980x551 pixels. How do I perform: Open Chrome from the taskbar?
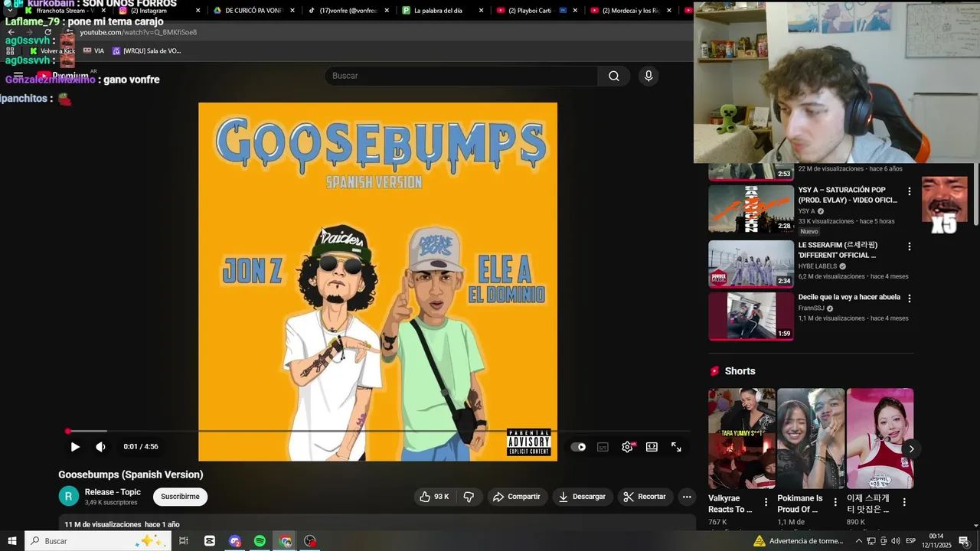286,541
